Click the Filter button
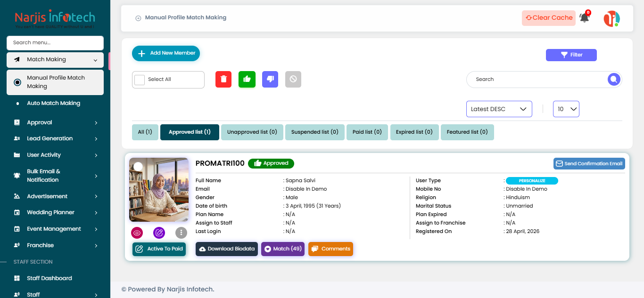Screen dimensions: 644x298 tap(571, 55)
